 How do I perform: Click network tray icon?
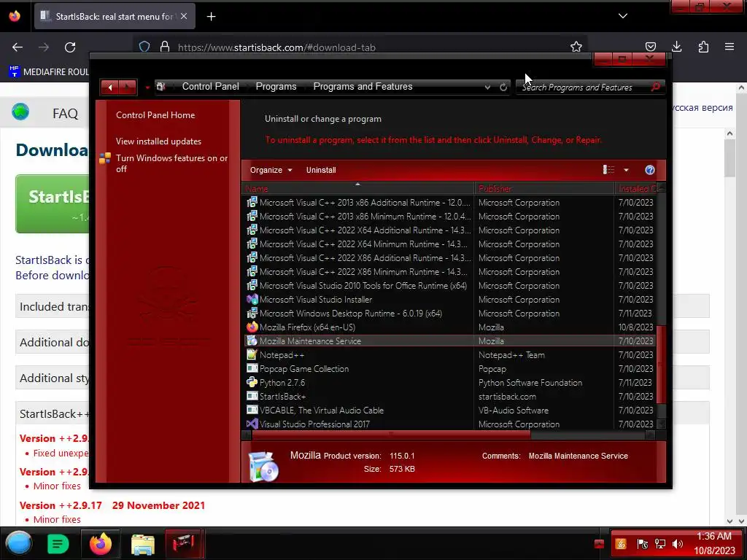659,543
